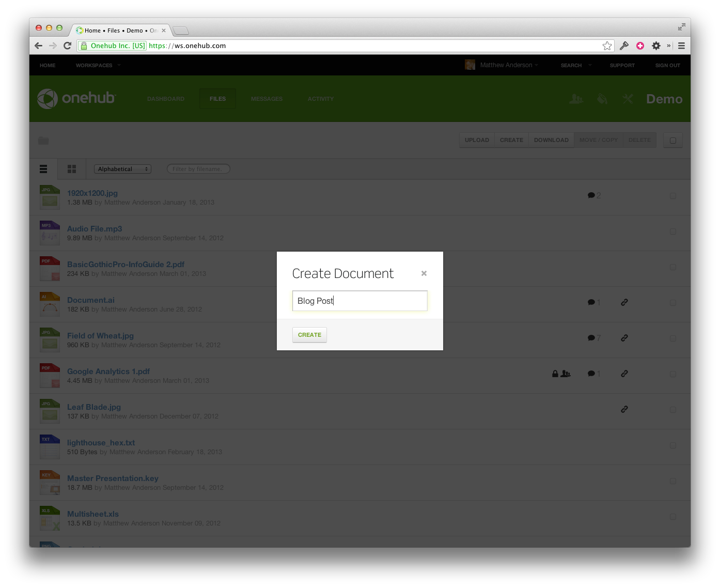Screen dimensions: 720x588
Task: Reload the page in browser
Action: pos(67,46)
